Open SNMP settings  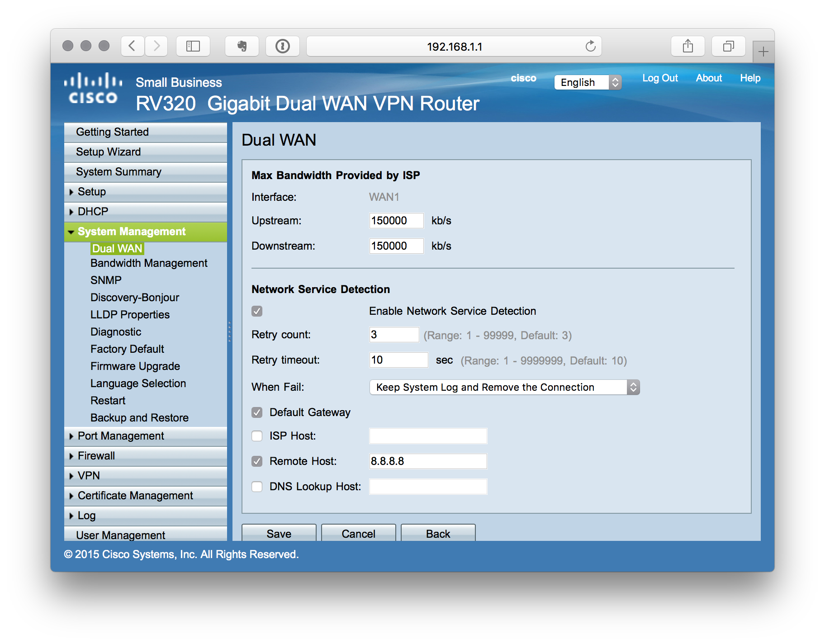[106, 280]
